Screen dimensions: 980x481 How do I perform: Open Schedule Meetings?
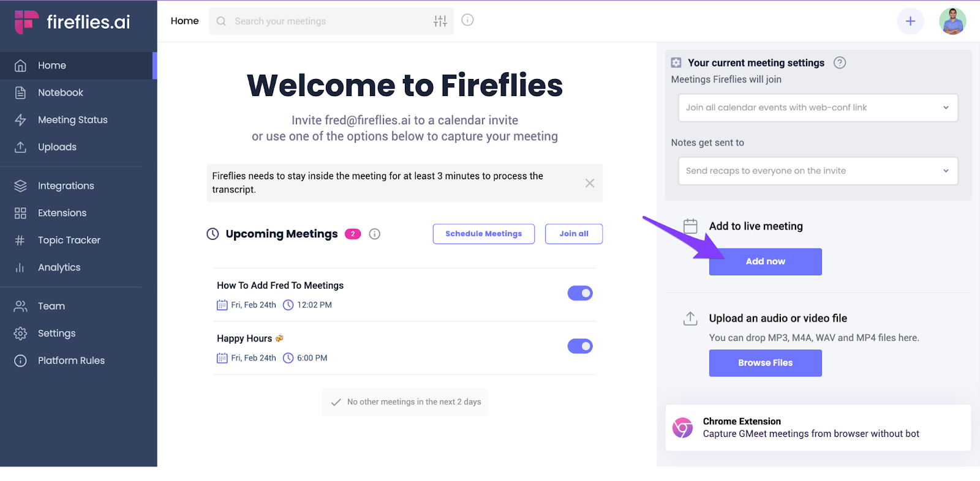click(483, 234)
